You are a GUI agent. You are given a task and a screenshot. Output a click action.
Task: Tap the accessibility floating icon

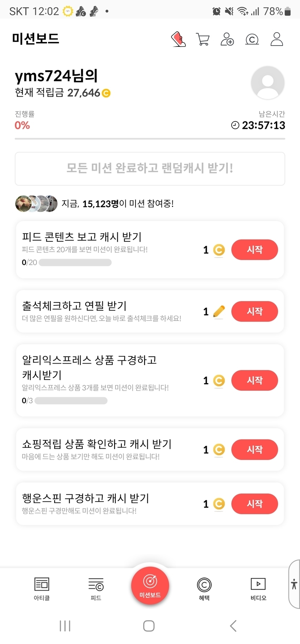coord(294,584)
